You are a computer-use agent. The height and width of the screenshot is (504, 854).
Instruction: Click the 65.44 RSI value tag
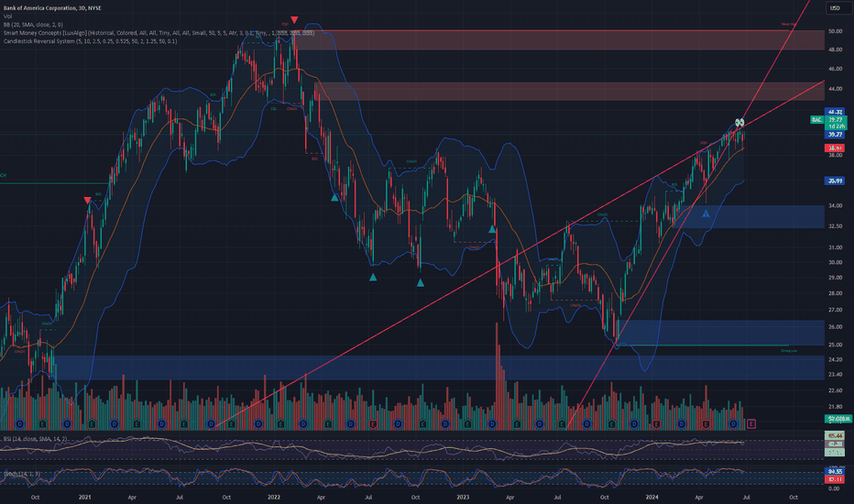coord(835,435)
